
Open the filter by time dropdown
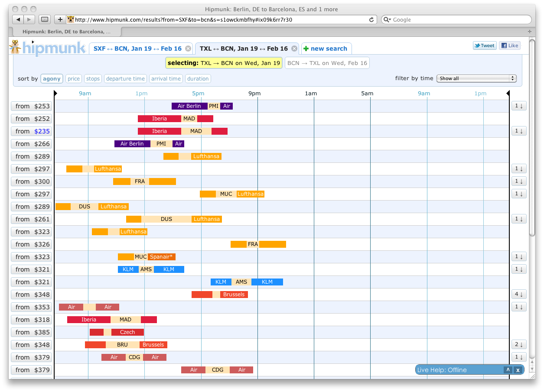coord(476,78)
